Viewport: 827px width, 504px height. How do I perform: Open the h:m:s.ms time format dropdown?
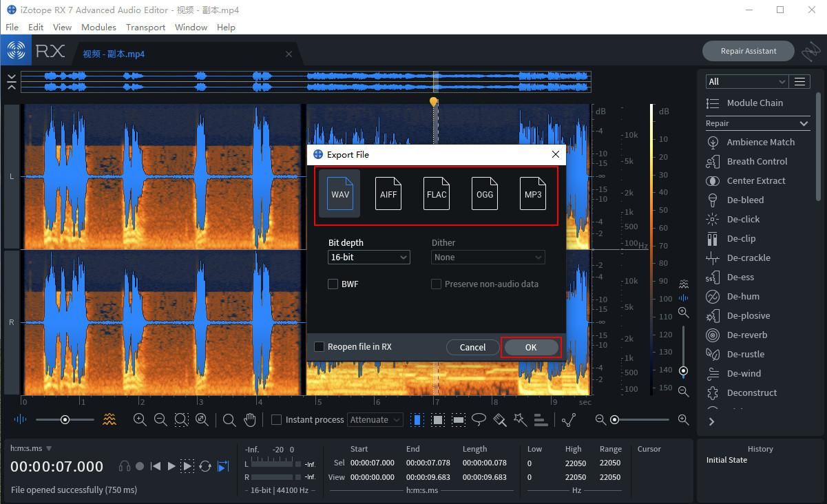[31, 448]
